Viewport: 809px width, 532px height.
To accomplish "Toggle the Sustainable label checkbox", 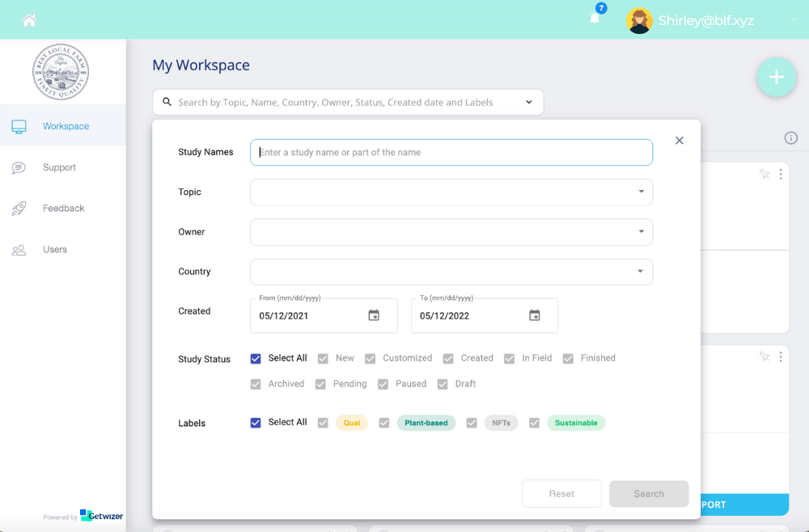I will pyautogui.click(x=534, y=423).
